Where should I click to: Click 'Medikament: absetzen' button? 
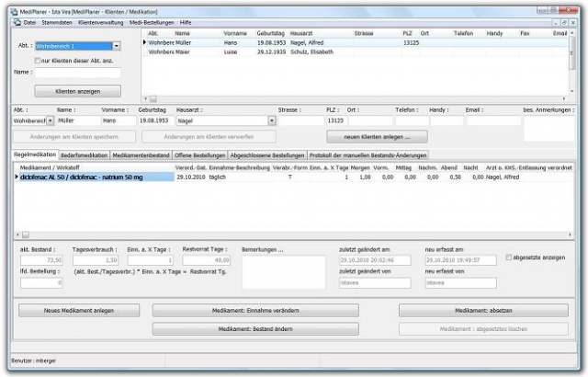tap(483, 311)
